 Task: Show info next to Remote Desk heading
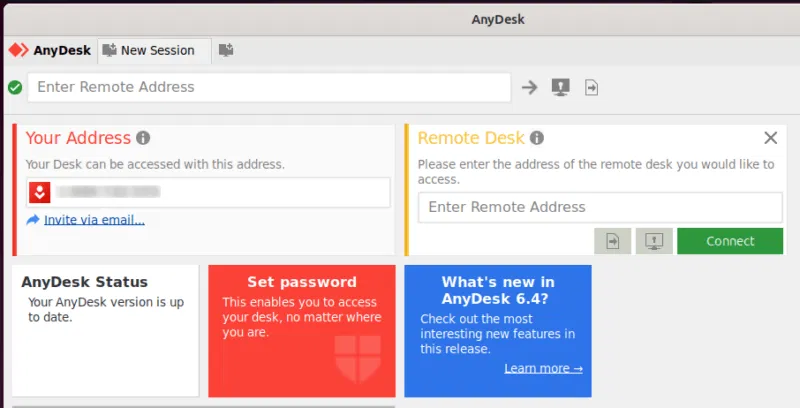click(x=537, y=138)
